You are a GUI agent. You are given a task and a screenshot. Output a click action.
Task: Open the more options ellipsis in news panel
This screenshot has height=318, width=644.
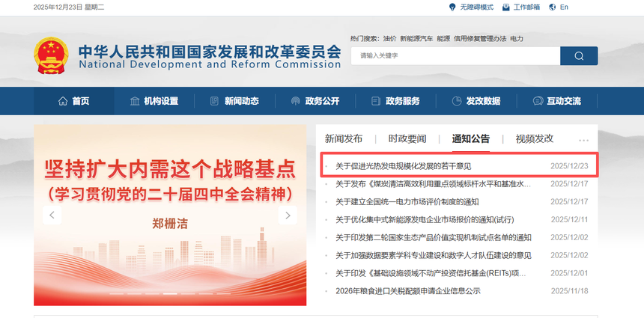click(583, 141)
